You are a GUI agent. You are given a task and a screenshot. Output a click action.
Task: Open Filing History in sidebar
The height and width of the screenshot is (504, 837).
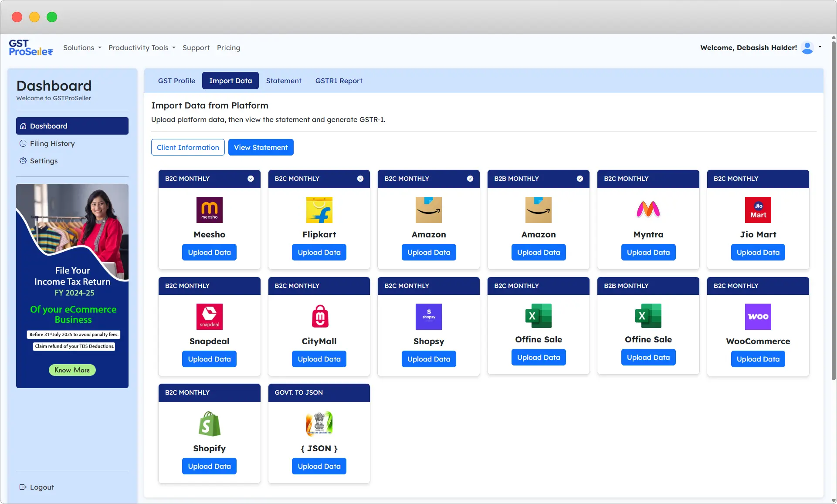52,143
